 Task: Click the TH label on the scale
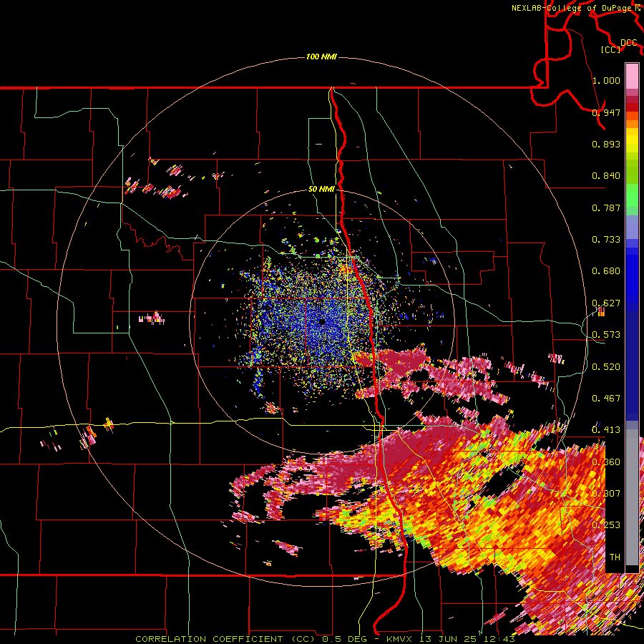(615, 557)
